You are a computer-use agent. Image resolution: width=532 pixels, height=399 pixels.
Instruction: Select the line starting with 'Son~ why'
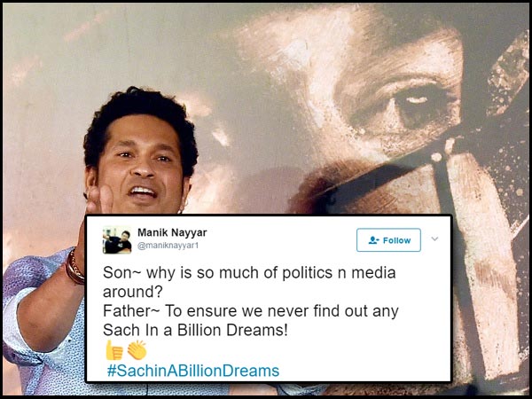(249, 273)
